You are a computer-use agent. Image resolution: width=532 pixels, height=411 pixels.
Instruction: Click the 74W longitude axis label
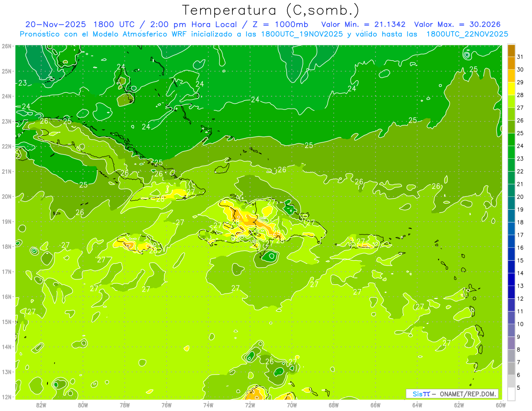208,404
